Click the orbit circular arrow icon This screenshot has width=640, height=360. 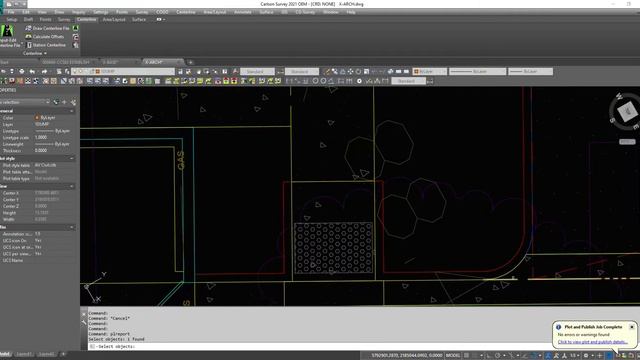coord(358,71)
